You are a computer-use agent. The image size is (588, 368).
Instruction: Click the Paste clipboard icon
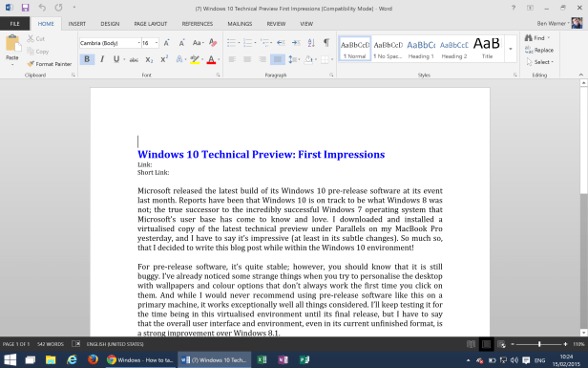[12, 43]
